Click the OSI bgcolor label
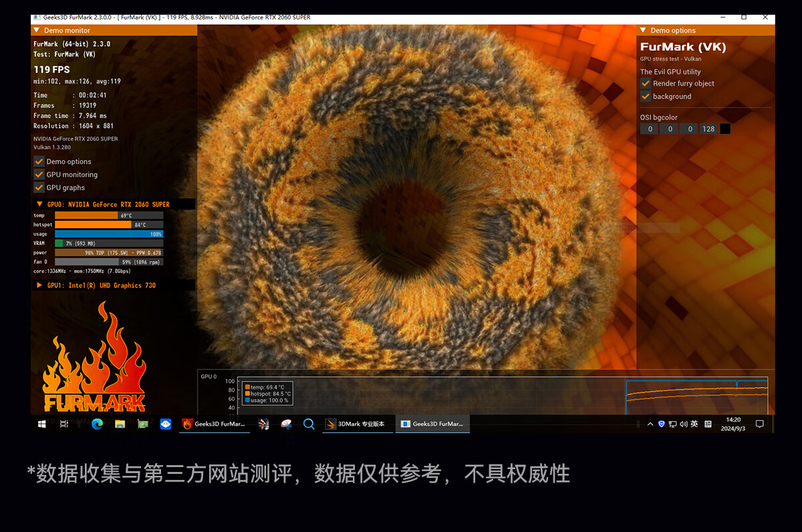The height and width of the screenshot is (532, 802). 659,118
